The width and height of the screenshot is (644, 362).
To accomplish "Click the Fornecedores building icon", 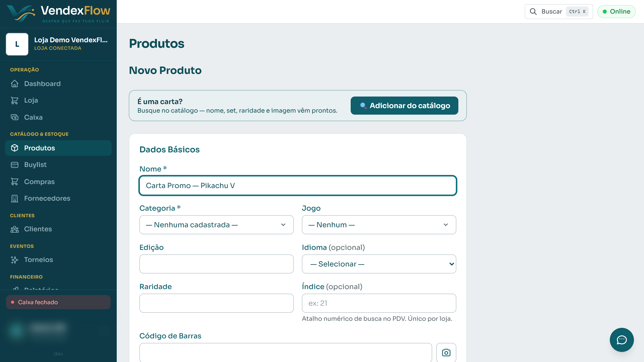I will point(15,198).
